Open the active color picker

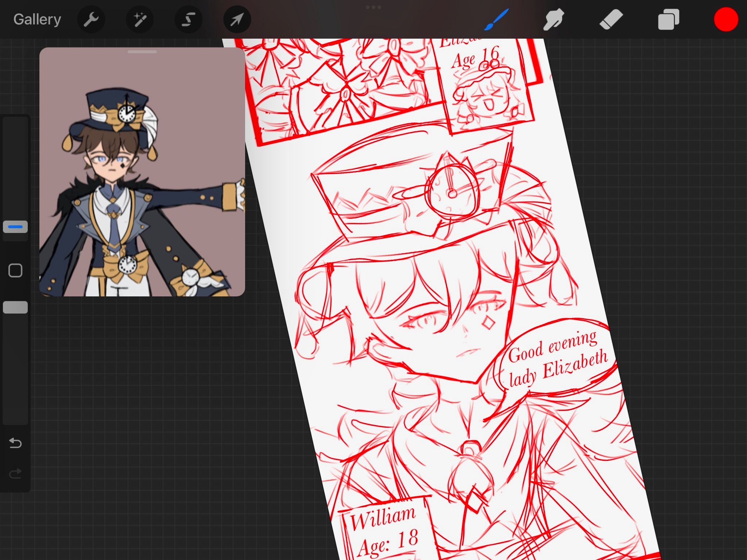point(726,20)
